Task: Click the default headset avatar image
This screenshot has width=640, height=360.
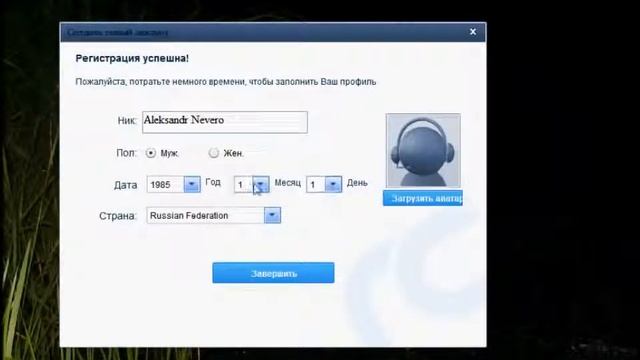Action: (x=423, y=151)
